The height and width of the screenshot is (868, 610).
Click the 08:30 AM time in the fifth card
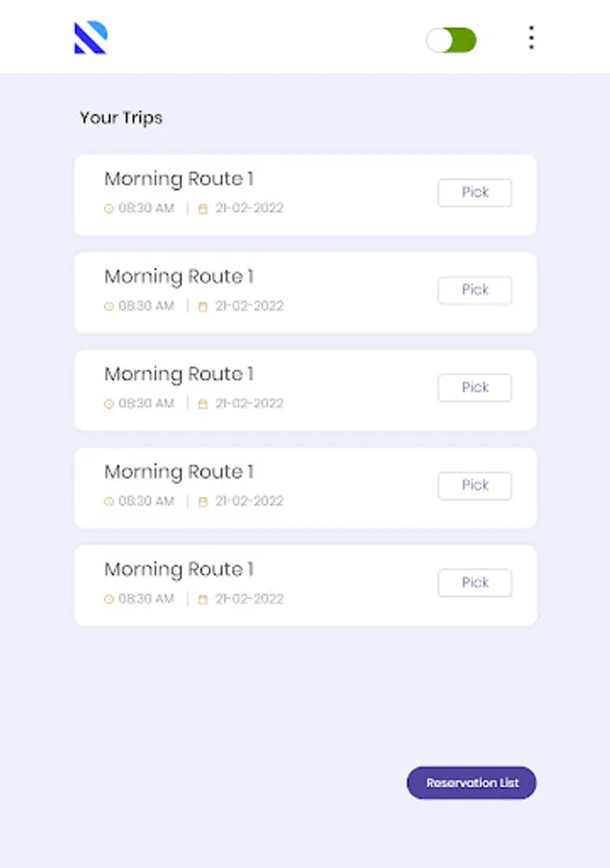pyautogui.click(x=146, y=599)
